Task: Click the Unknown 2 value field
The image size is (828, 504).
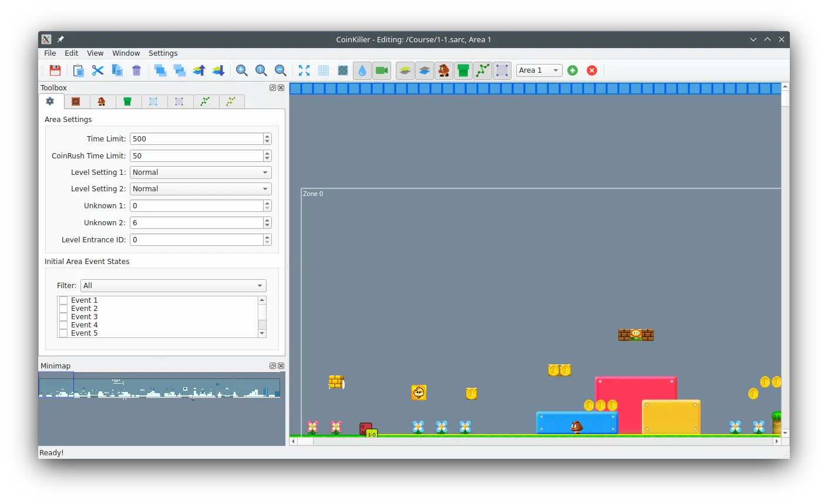Action: click(196, 223)
